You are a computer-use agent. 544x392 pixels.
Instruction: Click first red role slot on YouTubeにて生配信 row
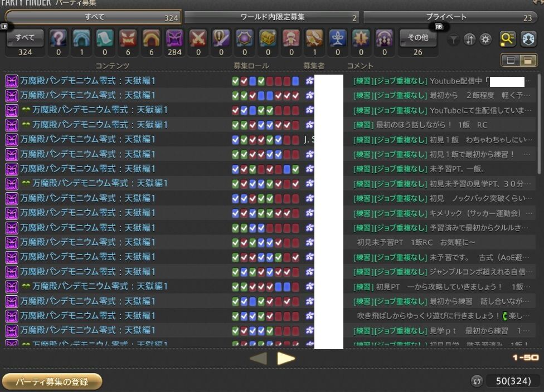(235, 110)
